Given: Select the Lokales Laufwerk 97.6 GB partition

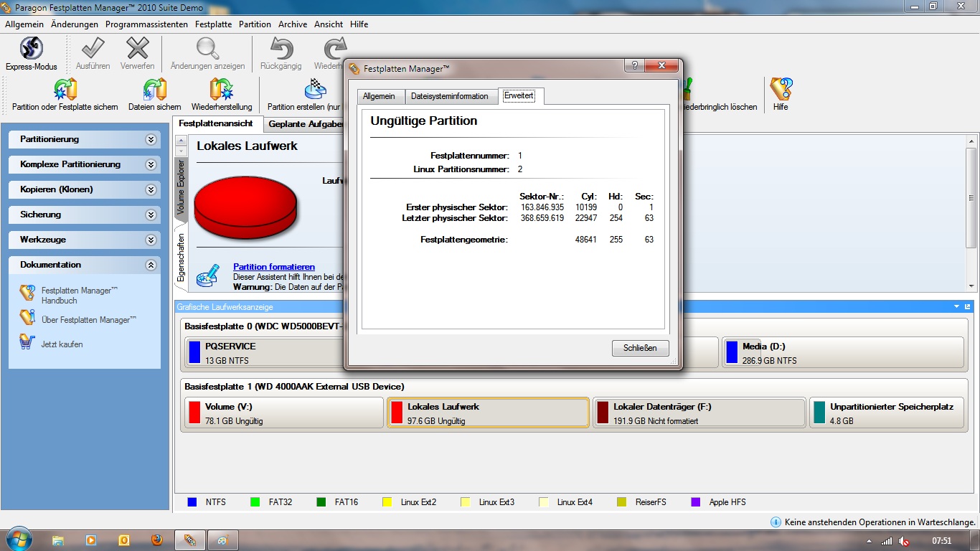Looking at the screenshot, I should [x=488, y=413].
